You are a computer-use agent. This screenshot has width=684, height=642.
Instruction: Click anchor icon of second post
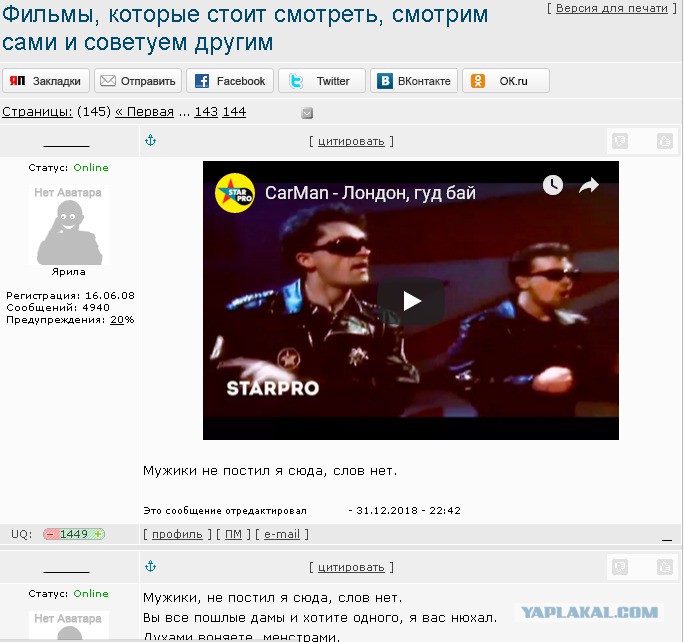click(150, 567)
